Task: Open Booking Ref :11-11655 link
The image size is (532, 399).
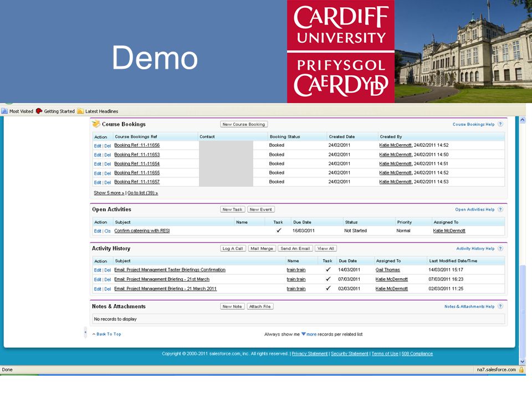Action: [x=137, y=173]
